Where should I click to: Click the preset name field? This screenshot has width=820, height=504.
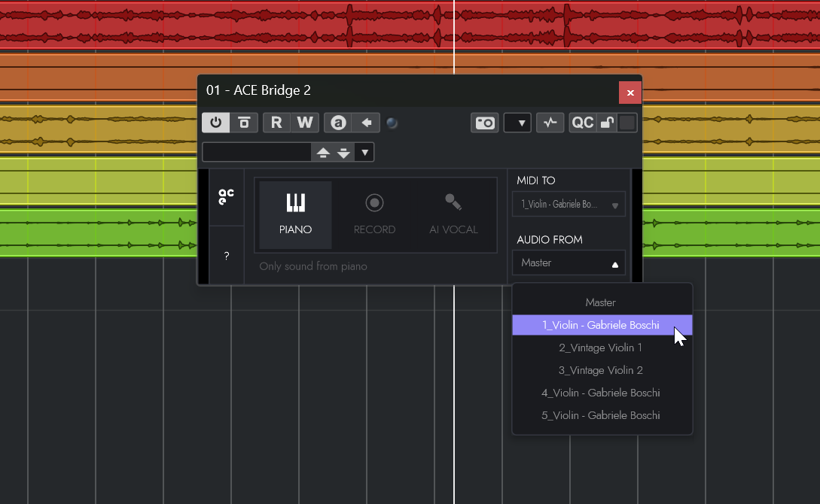click(x=257, y=152)
